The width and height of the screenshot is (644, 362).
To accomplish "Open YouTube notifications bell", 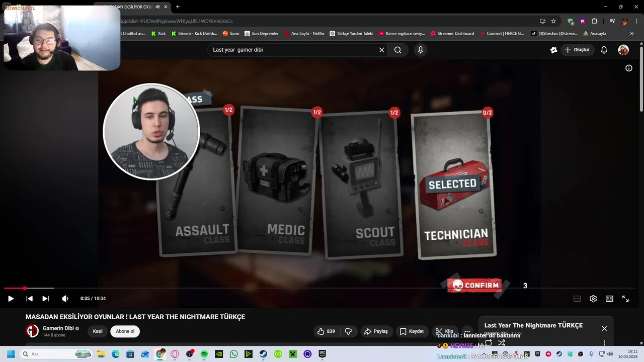I will point(604,50).
